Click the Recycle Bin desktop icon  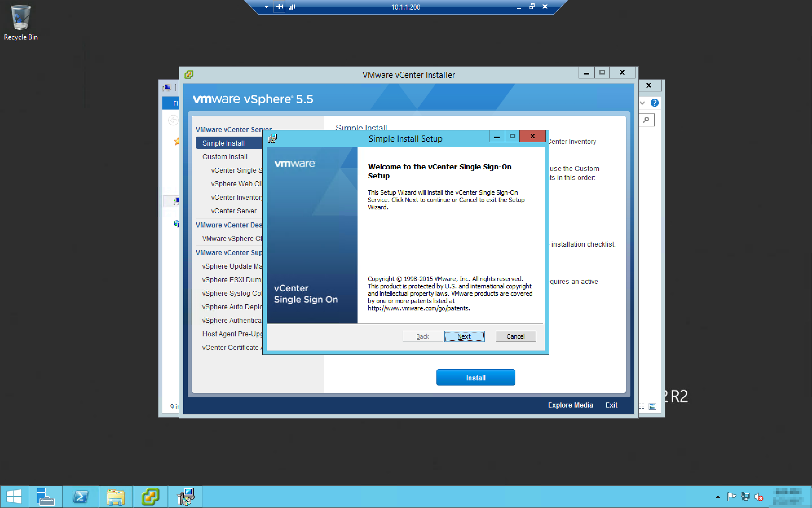(21, 23)
